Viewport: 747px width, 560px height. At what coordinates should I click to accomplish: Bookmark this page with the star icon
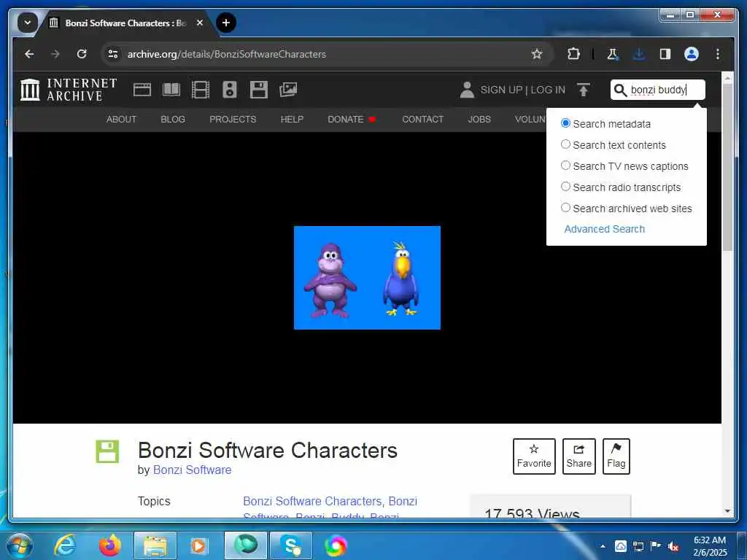tap(537, 54)
